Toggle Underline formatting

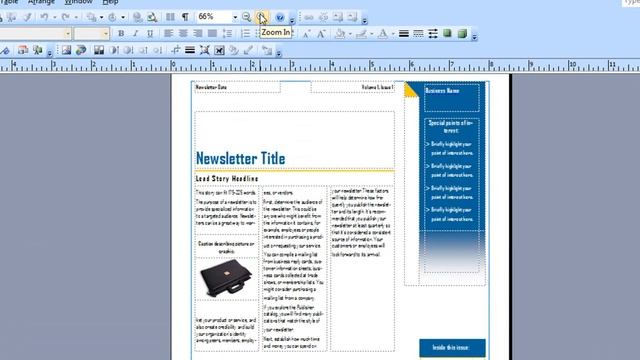click(150, 33)
